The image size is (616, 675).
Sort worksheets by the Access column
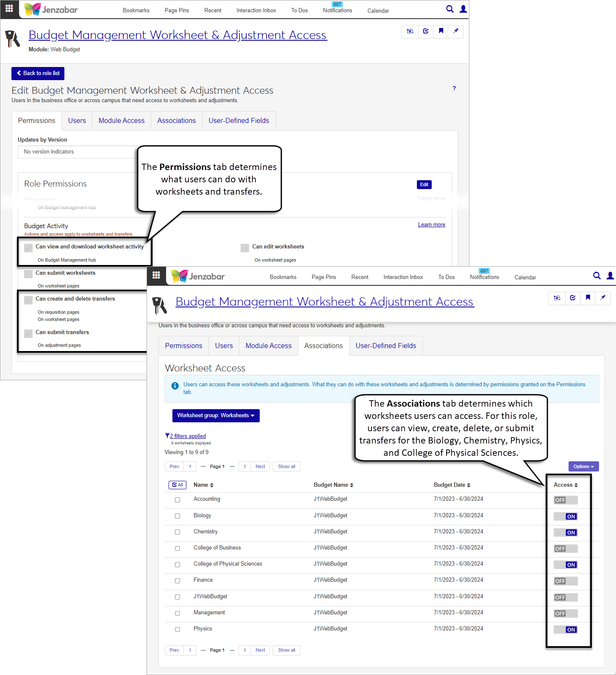[566, 485]
